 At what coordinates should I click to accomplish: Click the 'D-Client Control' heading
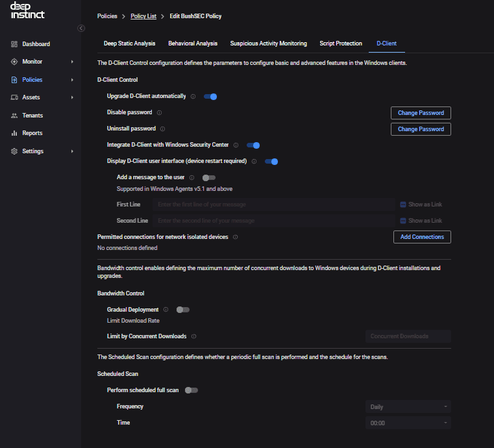pyautogui.click(x=117, y=80)
